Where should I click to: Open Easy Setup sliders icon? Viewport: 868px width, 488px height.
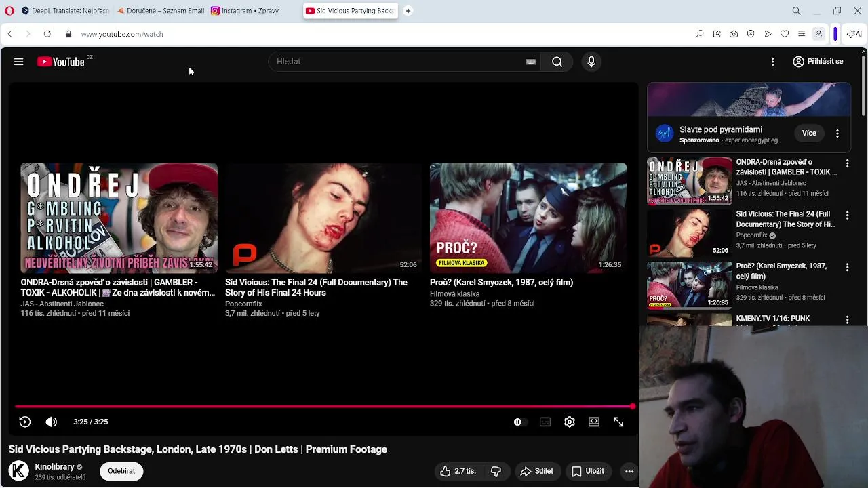pos(802,34)
